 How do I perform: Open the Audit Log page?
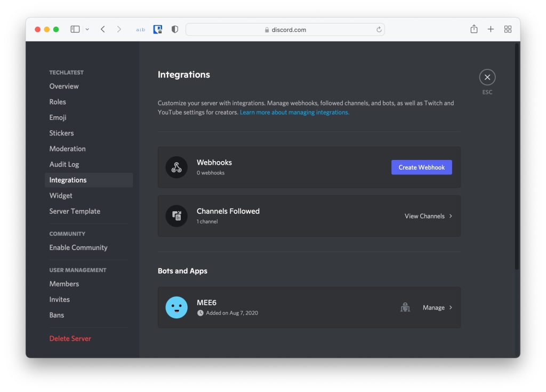pos(89,164)
